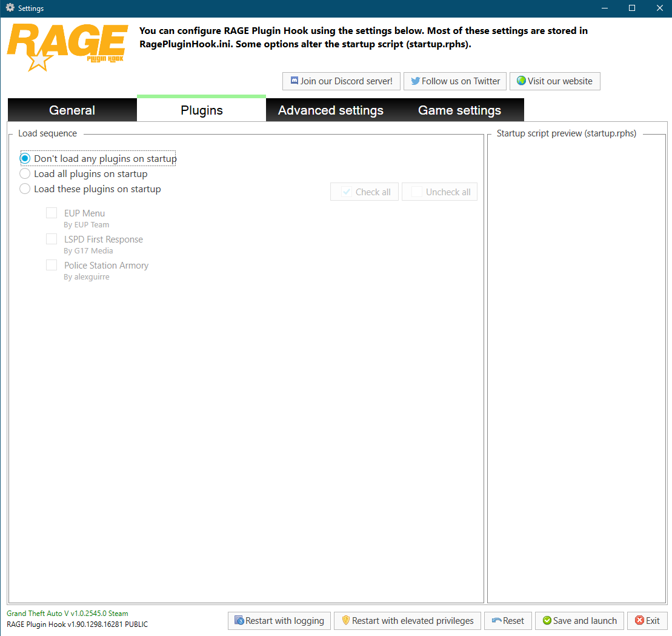Click the Settings gear icon in title bar

pyautogui.click(x=10, y=8)
